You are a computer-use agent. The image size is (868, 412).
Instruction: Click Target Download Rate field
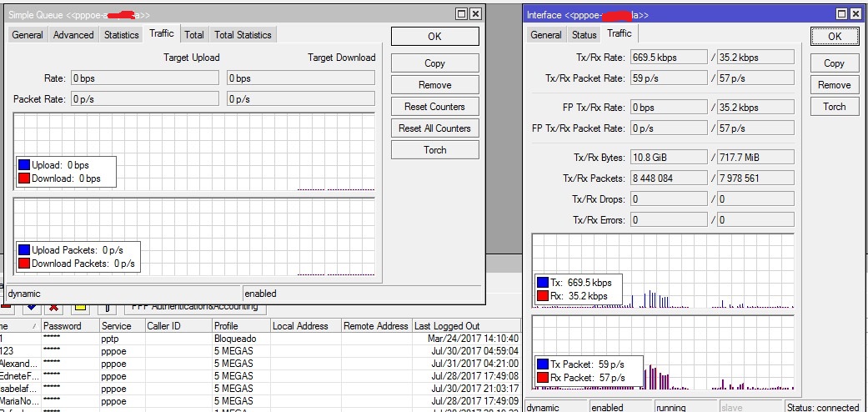tap(301, 78)
